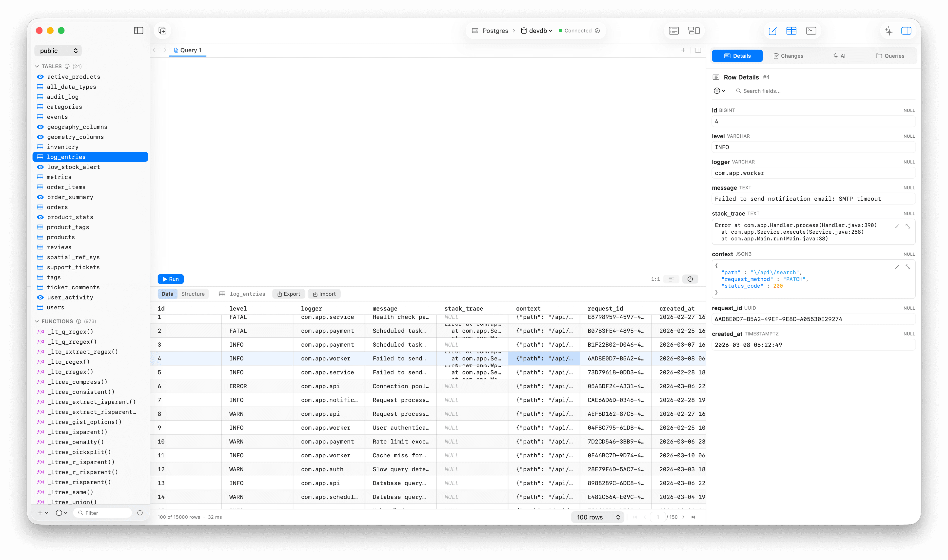Viewport: 948px width, 560px height.
Task: Click the terminal console icon
Action: coord(811,31)
